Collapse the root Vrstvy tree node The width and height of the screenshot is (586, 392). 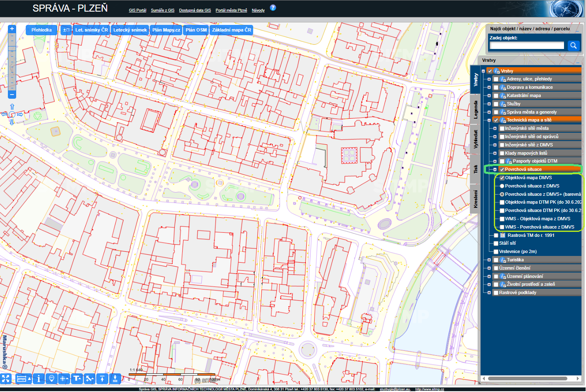tap(483, 71)
